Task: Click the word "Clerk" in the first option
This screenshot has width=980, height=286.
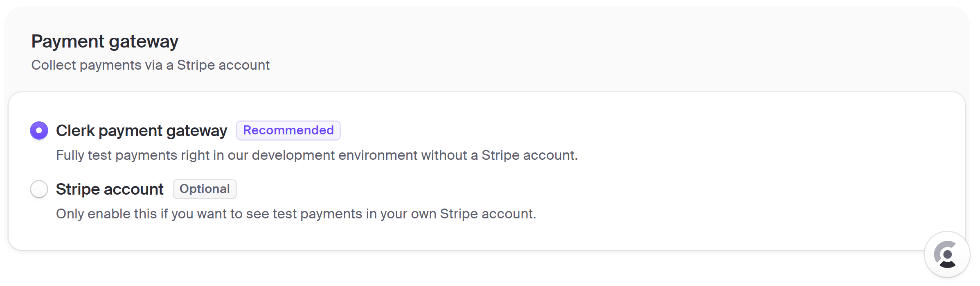Action: click(x=75, y=131)
